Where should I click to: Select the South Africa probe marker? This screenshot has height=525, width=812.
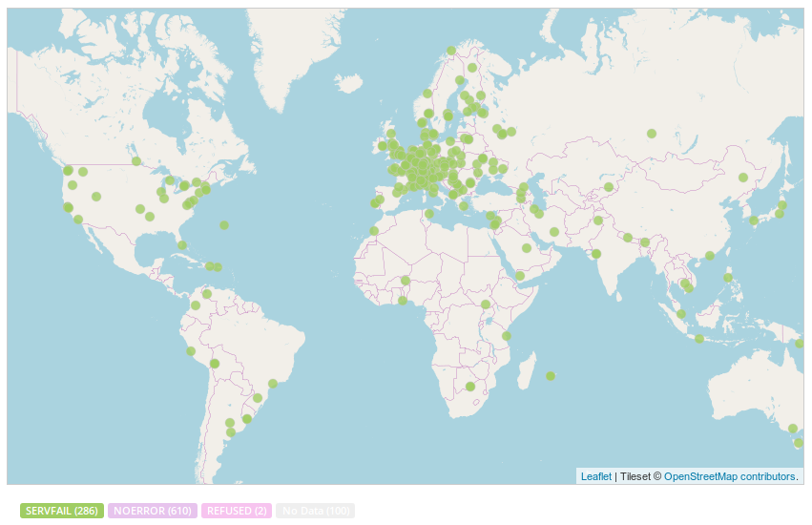(470, 387)
